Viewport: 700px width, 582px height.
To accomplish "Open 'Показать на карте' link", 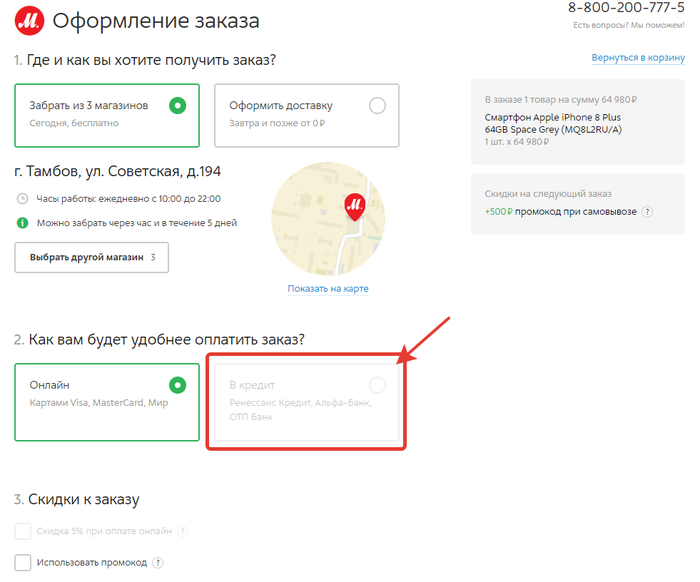I will click(x=328, y=289).
